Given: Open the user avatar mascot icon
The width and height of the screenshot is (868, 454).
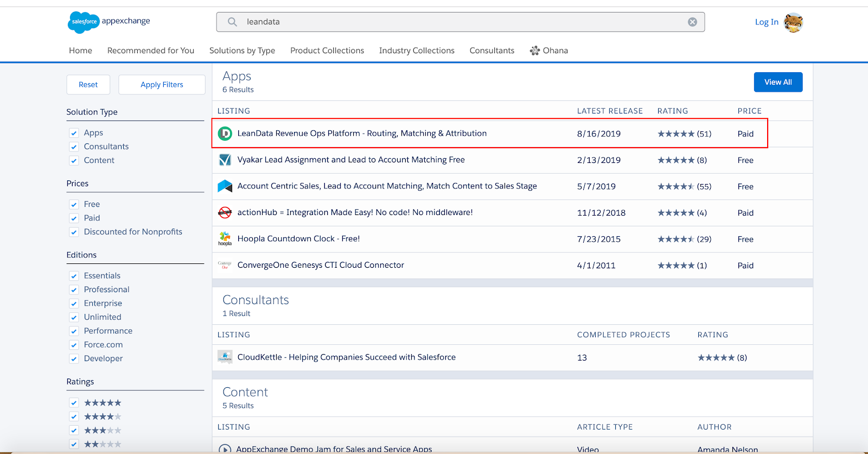Looking at the screenshot, I should [793, 22].
